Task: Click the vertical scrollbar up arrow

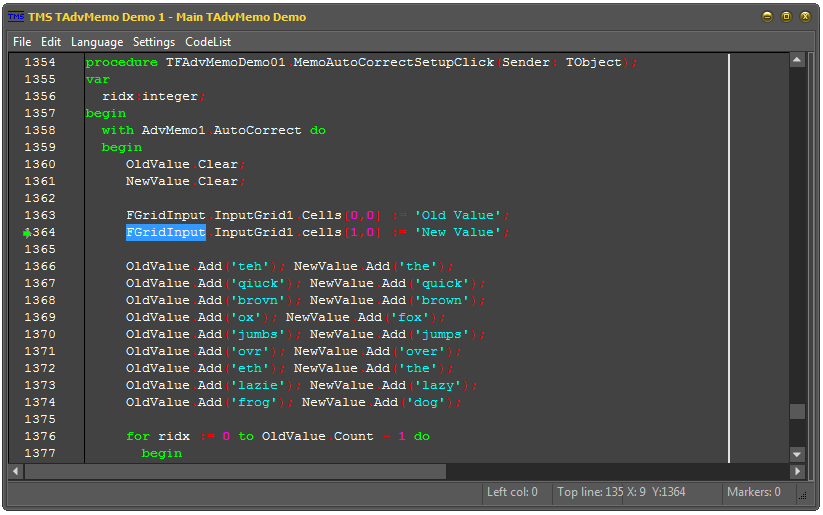Action: coord(797,60)
